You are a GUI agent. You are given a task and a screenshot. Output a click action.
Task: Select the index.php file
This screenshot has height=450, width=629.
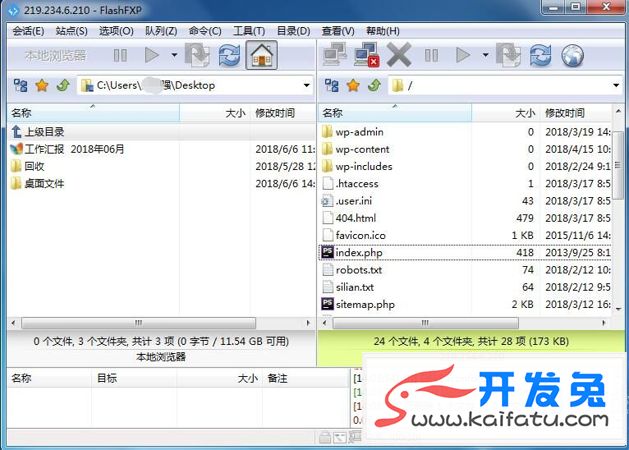tap(466, 253)
